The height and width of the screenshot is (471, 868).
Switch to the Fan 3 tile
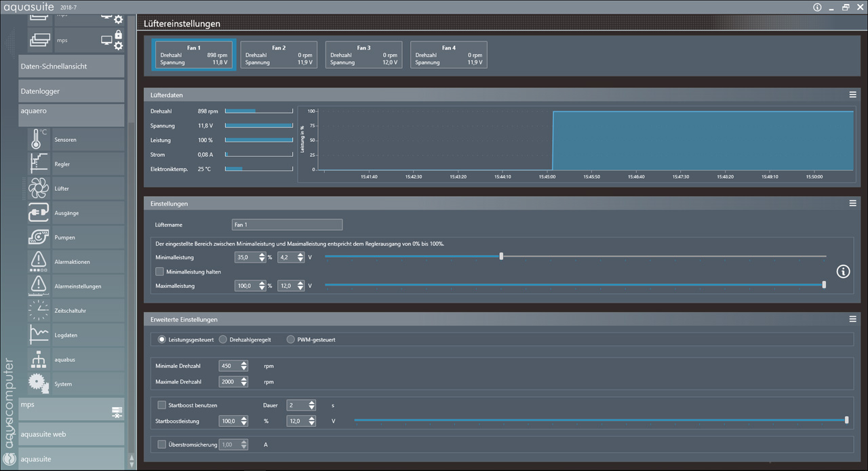point(363,55)
